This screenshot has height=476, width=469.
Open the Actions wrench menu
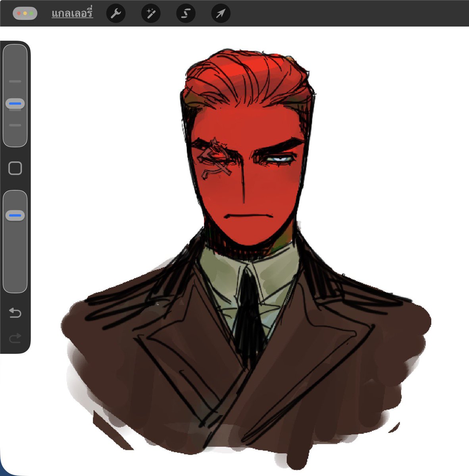(x=116, y=14)
